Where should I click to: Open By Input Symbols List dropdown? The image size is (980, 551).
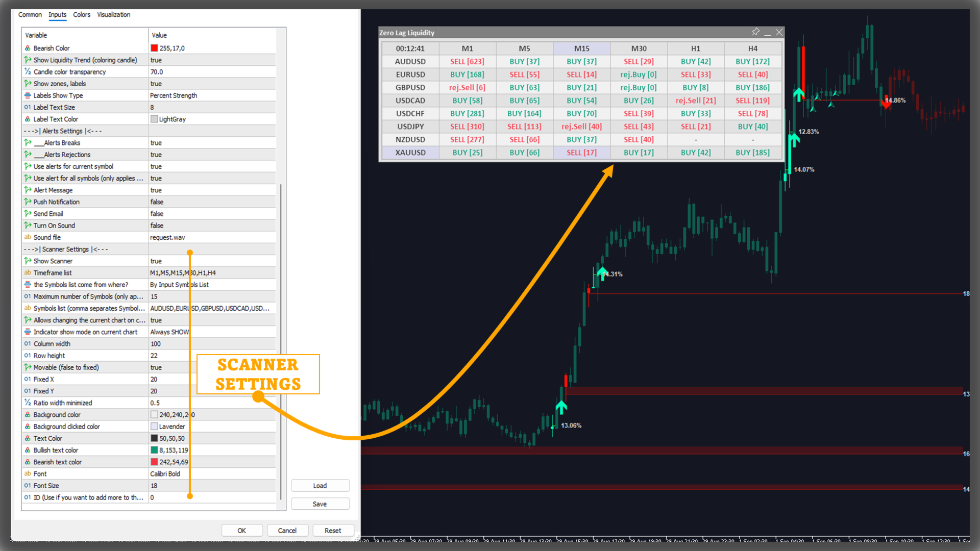[x=212, y=284]
